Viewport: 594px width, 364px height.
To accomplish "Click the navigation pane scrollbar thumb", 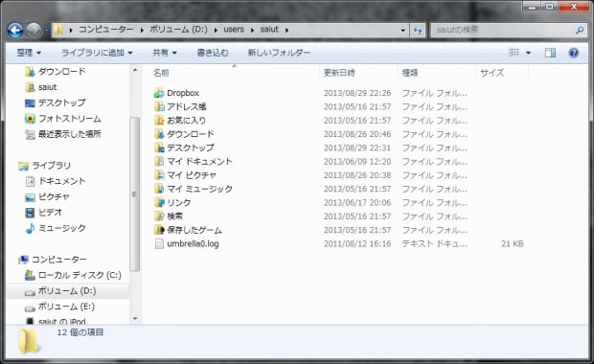I will [x=134, y=193].
